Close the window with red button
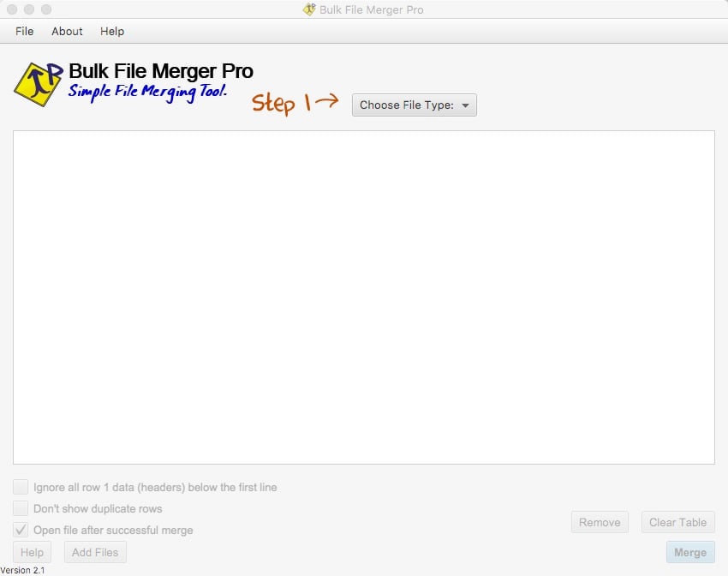 [x=12, y=9]
